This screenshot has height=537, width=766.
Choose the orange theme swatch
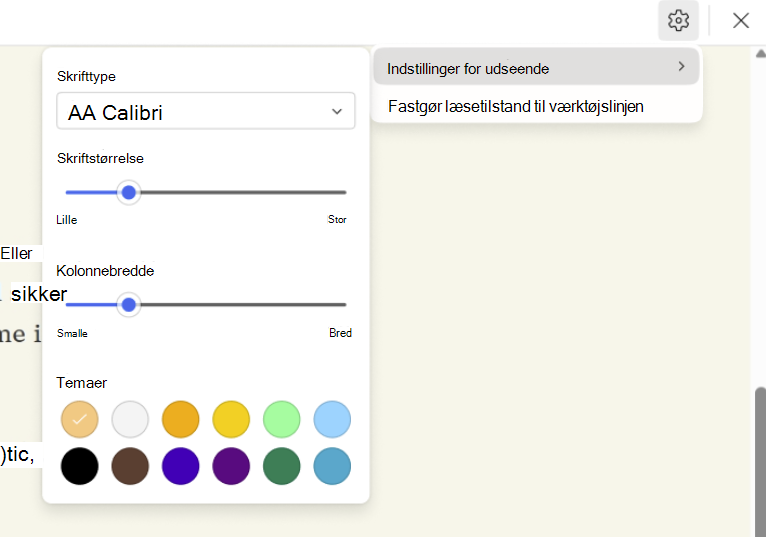[180, 419]
